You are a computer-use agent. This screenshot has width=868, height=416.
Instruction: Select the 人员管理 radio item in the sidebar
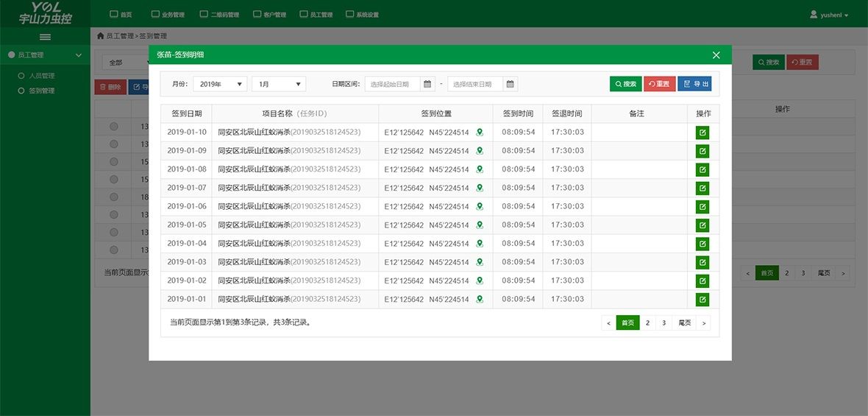pyautogui.click(x=21, y=76)
